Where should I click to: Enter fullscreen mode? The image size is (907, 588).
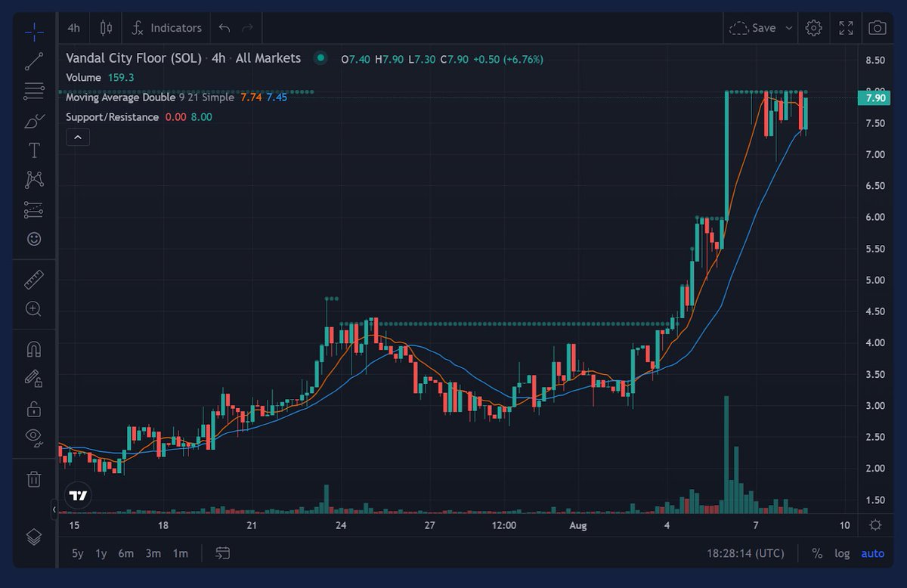pos(846,28)
